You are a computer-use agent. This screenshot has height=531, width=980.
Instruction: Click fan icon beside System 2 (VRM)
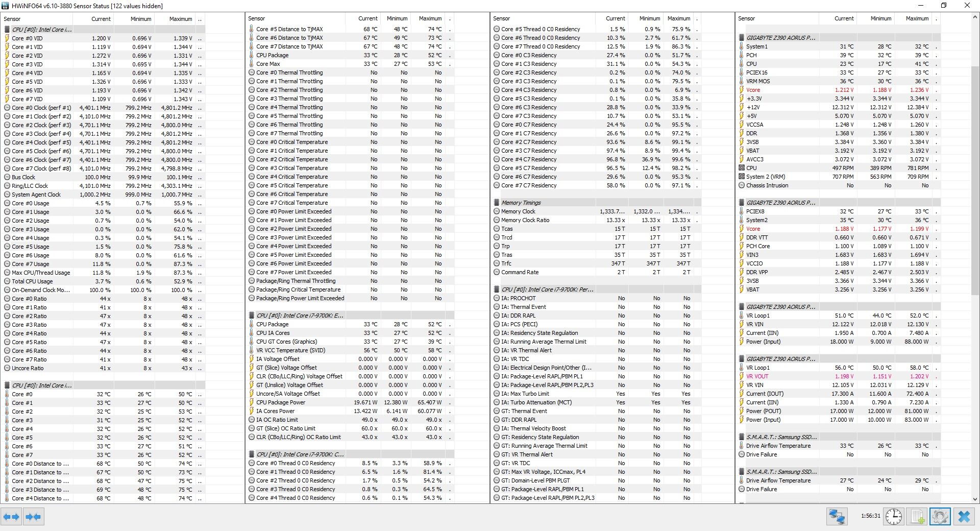(742, 177)
